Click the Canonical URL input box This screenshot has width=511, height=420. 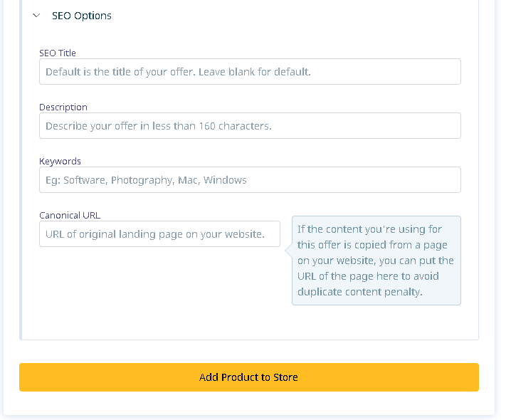point(159,234)
